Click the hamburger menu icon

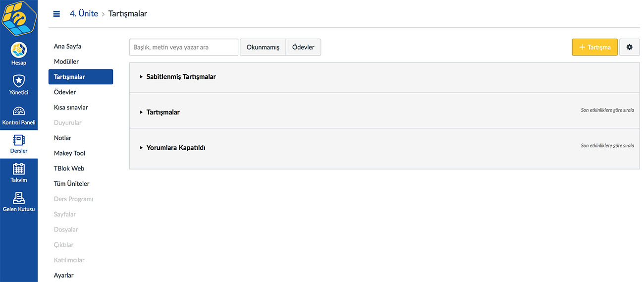click(x=56, y=14)
